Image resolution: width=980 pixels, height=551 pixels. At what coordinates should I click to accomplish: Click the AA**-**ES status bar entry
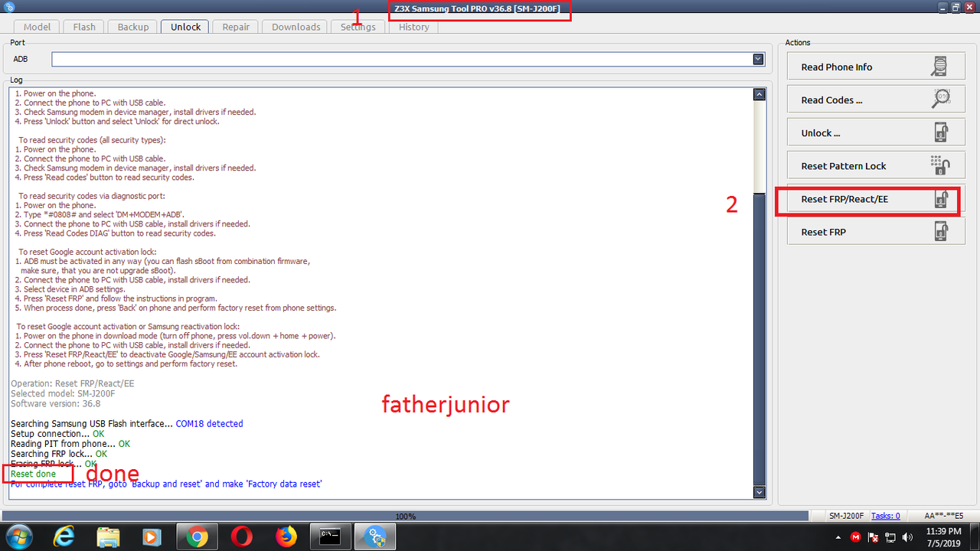coord(943,516)
